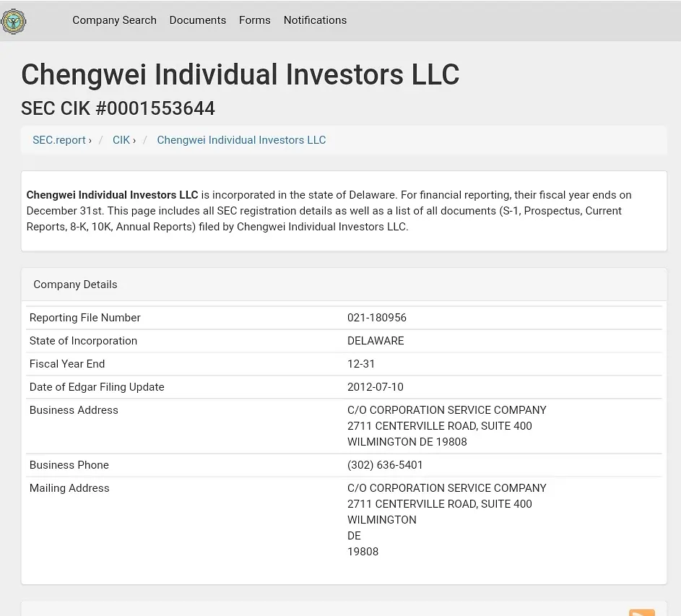This screenshot has height=616, width=681.
Task: Click the Business Address row label
Action: point(74,410)
